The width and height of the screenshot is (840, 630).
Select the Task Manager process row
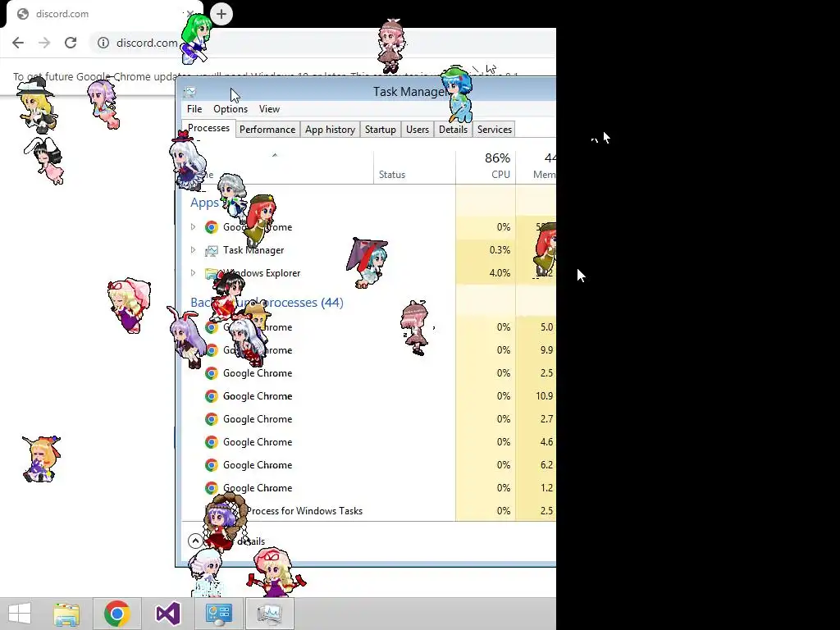[369, 250]
